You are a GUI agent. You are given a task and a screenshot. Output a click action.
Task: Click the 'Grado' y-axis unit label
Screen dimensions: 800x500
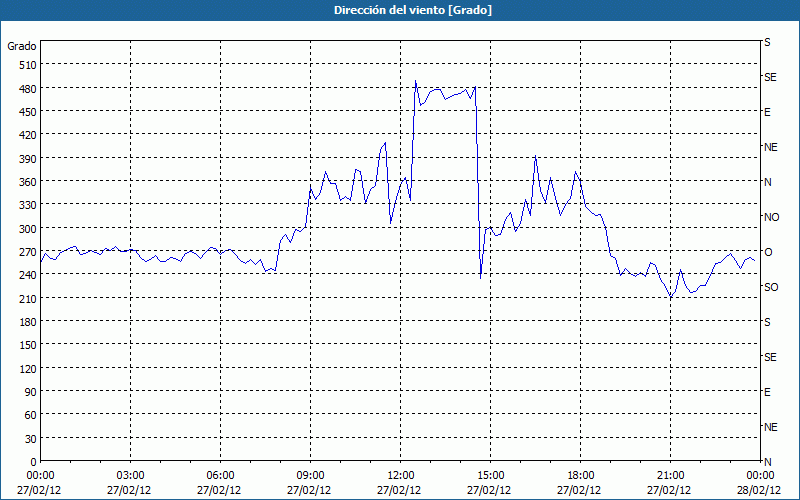pyautogui.click(x=22, y=46)
